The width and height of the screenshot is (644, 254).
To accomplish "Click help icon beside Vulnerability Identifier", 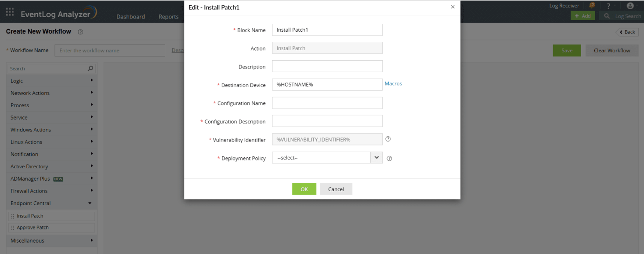I will pyautogui.click(x=388, y=139).
